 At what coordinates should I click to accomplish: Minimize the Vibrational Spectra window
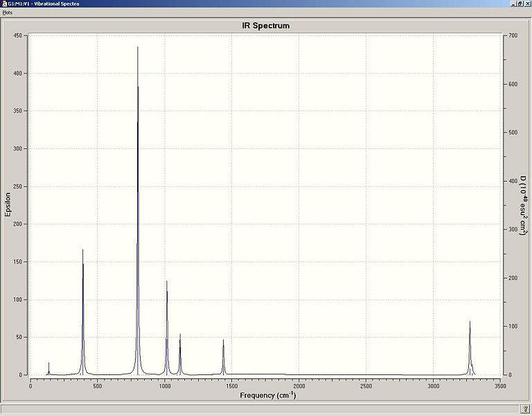pos(514,3)
